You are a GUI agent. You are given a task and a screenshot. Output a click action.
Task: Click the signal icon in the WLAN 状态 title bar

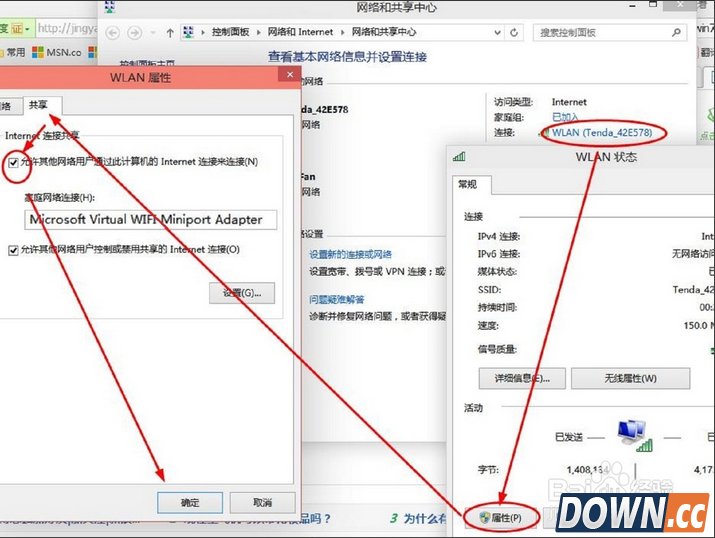tap(459, 157)
